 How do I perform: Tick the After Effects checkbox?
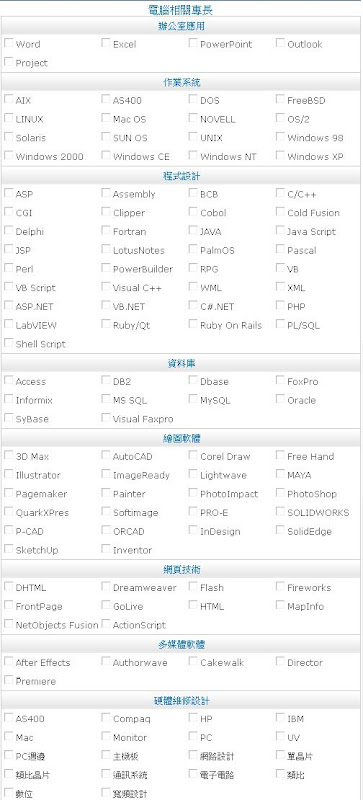(8, 662)
